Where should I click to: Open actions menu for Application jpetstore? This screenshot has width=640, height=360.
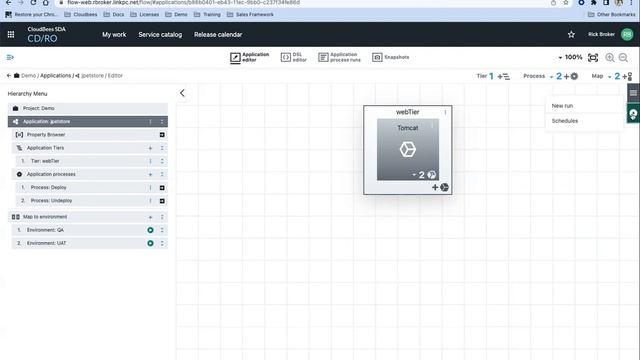pos(150,122)
